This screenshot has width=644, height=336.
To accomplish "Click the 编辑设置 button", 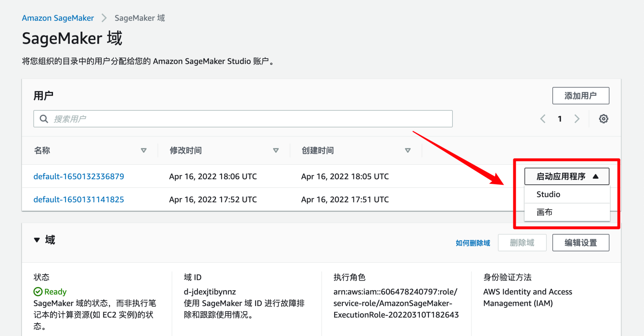I will 581,243.
